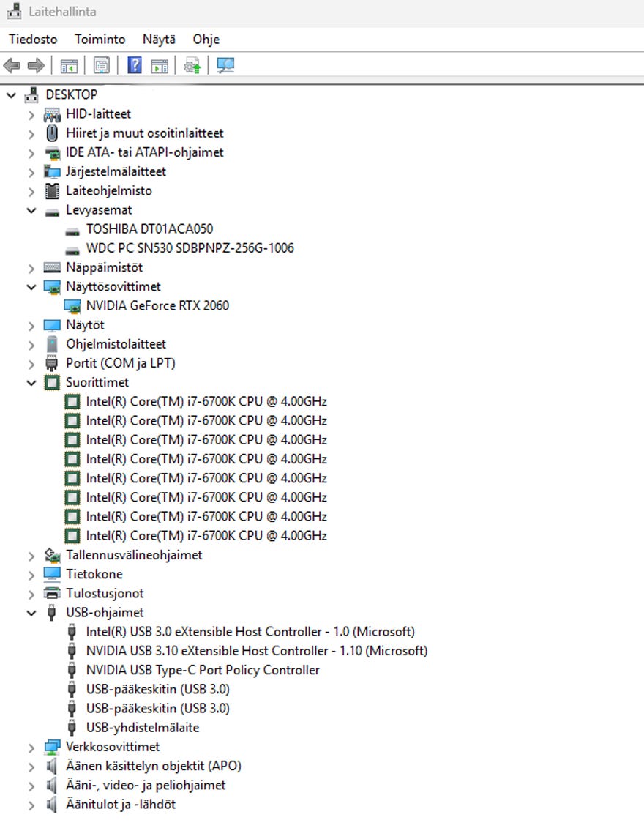Expand the Verkkosovittimet node arrow
This screenshot has width=644, height=831.
click(31, 748)
